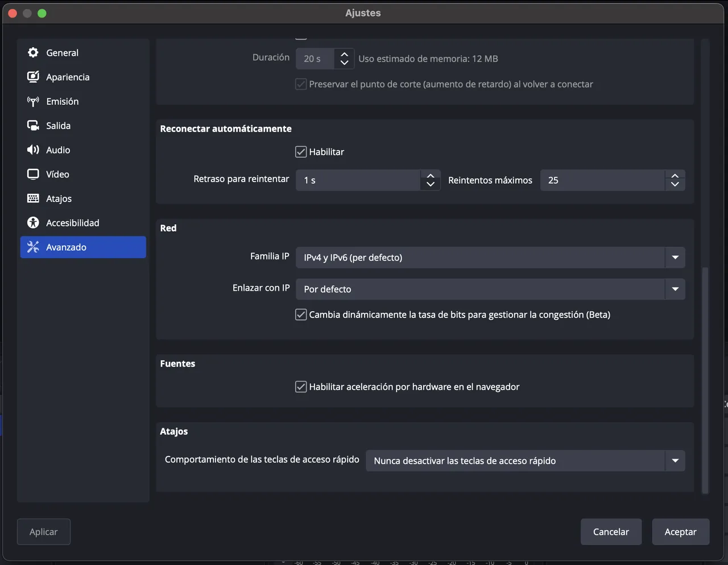Switch to Emisión settings
This screenshot has width=728, height=565.
[83, 101]
